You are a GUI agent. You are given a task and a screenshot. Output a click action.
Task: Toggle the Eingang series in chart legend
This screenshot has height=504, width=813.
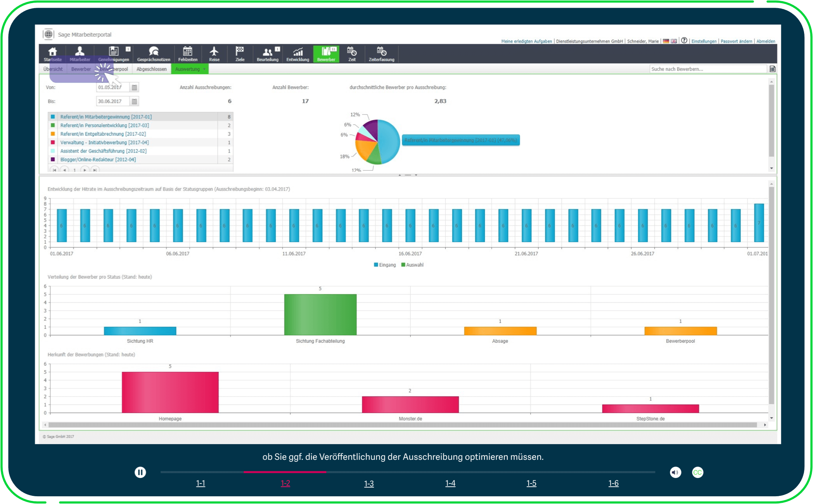click(x=385, y=265)
